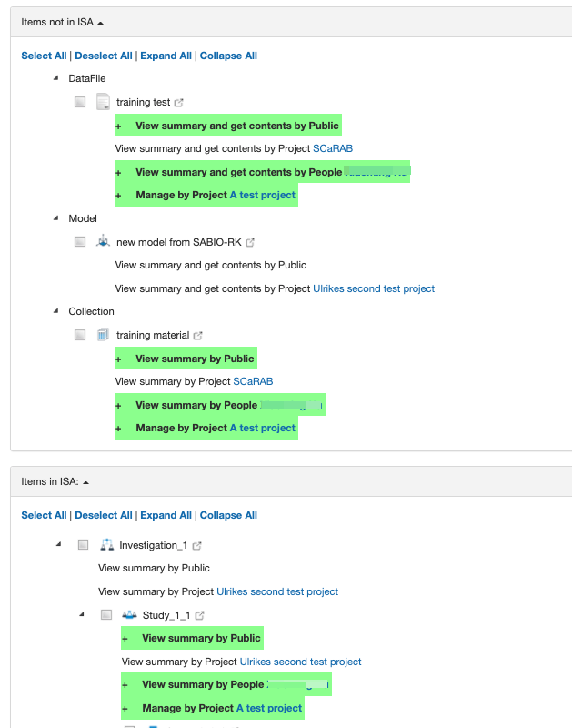Open the SABIO-RK model's external link icon

[x=250, y=243]
